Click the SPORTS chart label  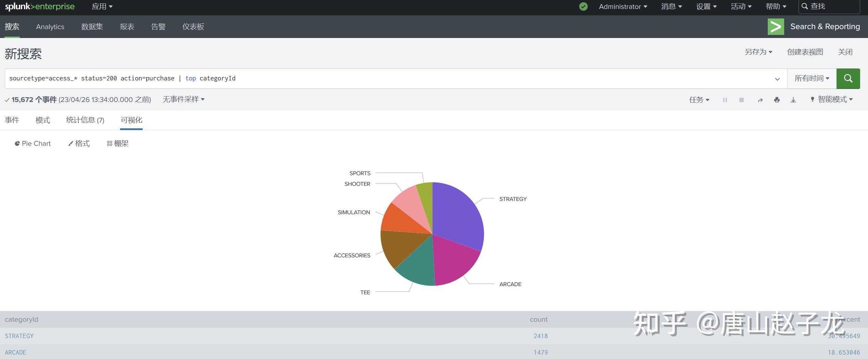[x=360, y=174]
